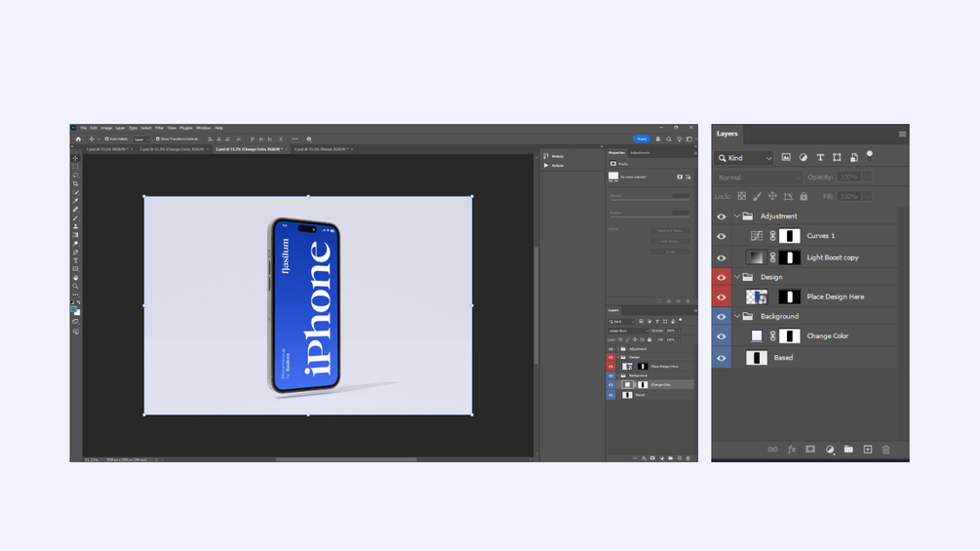The height and width of the screenshot is (551, 980).
Task: Select the Eyedropper tool
Action: (x=76, y=201)
